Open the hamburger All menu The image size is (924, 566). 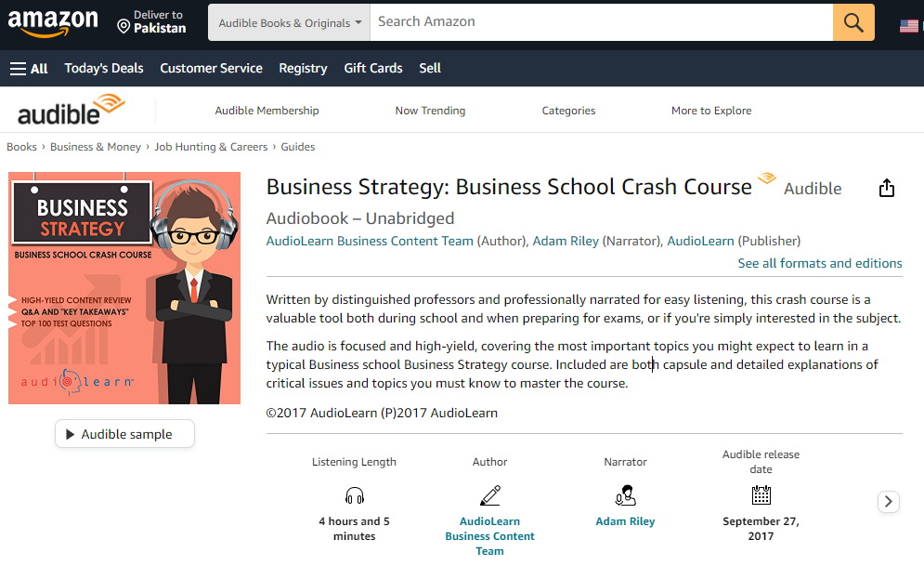(x=28, y=69)
